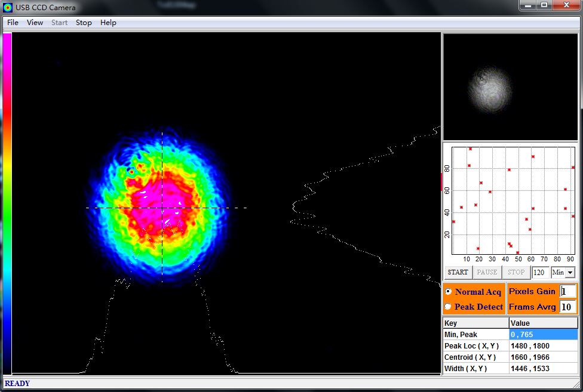Select the Min, Peak value row

click(510, 335)
